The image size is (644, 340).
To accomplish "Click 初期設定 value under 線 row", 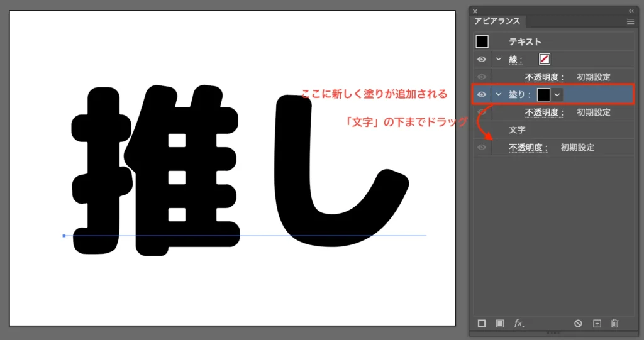I will [594, 77].
